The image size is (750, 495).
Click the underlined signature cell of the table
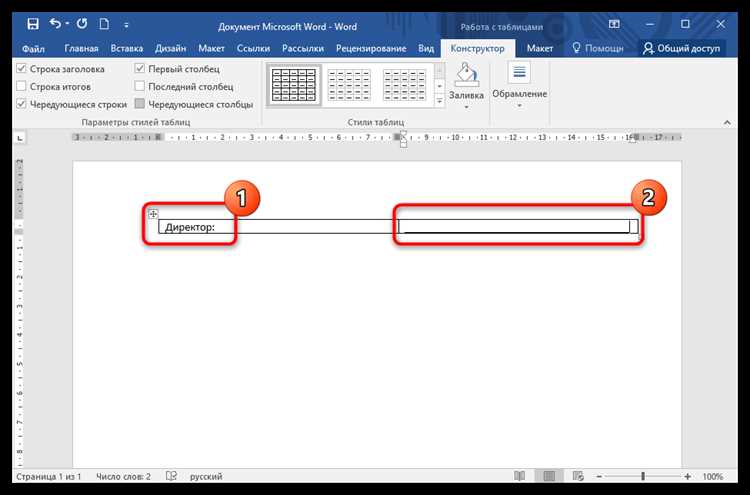(x=518, y=227)
